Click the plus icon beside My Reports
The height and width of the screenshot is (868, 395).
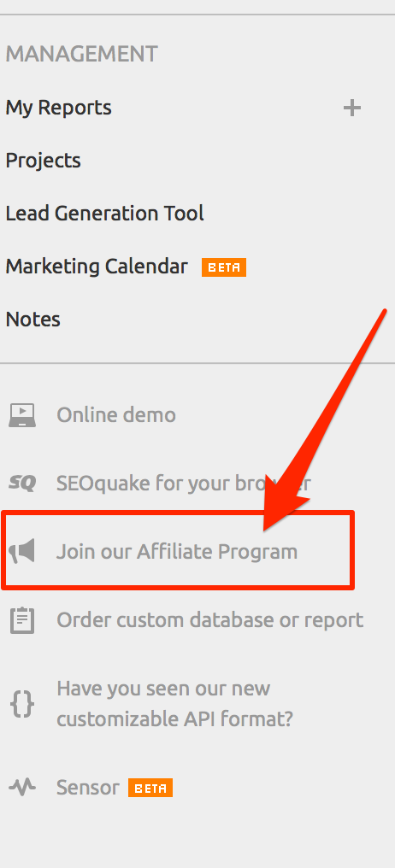coord(351,108)
